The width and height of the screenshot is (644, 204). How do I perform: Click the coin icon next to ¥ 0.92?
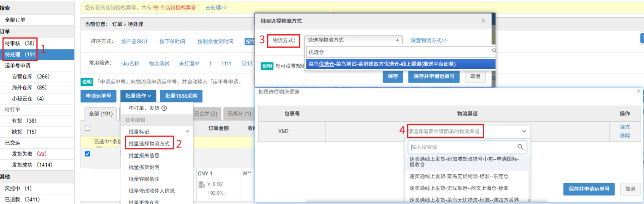[x=201, y=184]
